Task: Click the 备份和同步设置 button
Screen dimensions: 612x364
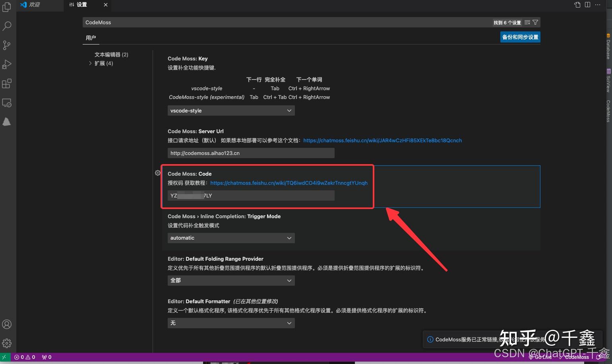Action: tap(520, 37)
